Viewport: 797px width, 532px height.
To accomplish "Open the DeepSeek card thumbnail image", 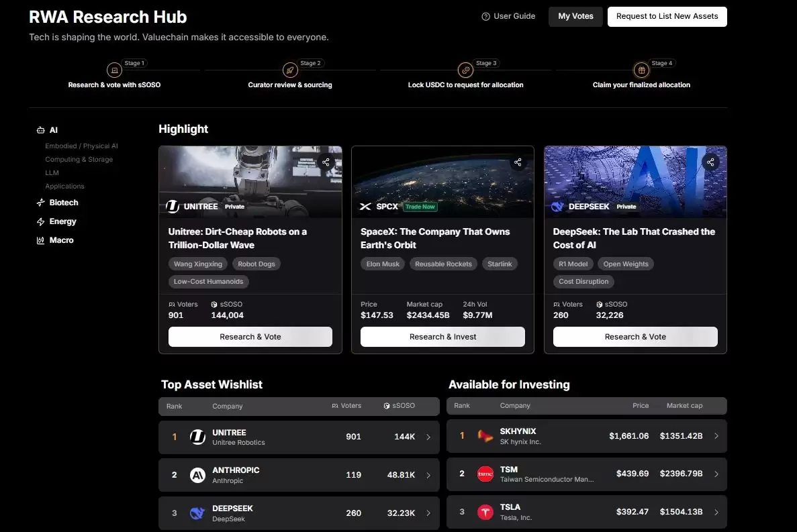I will 635,182.
